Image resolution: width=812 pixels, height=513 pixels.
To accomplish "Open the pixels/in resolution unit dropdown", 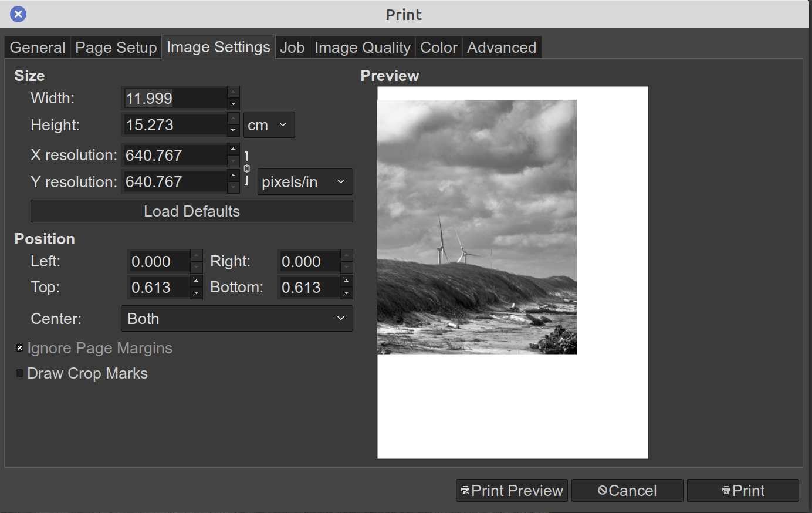I will click(304, 182).
